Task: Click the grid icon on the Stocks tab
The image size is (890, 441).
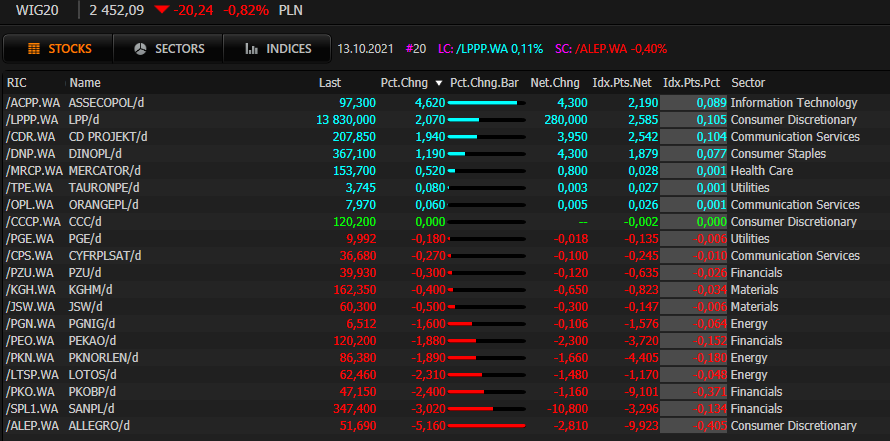Action: [x=33, y=49]
